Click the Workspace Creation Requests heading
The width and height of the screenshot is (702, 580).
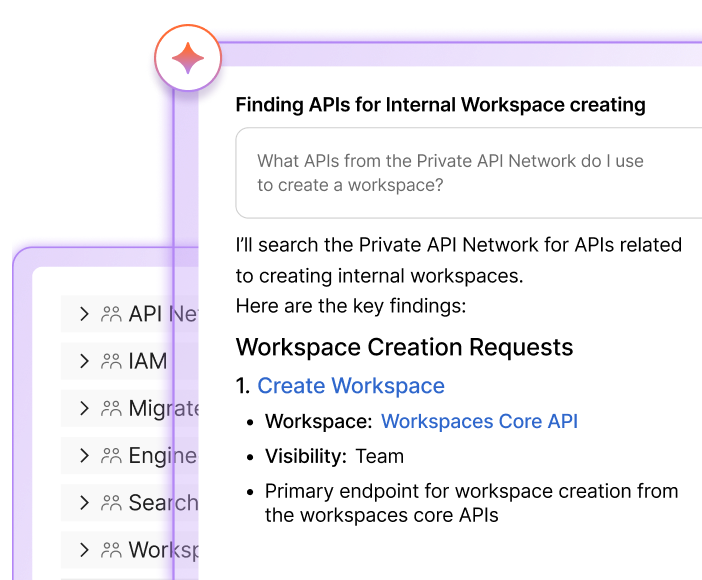tap(404, 347)
